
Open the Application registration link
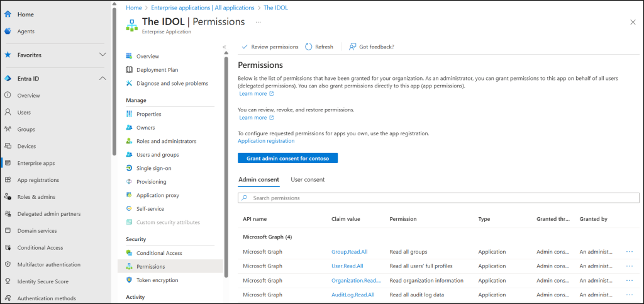[266, 141]
